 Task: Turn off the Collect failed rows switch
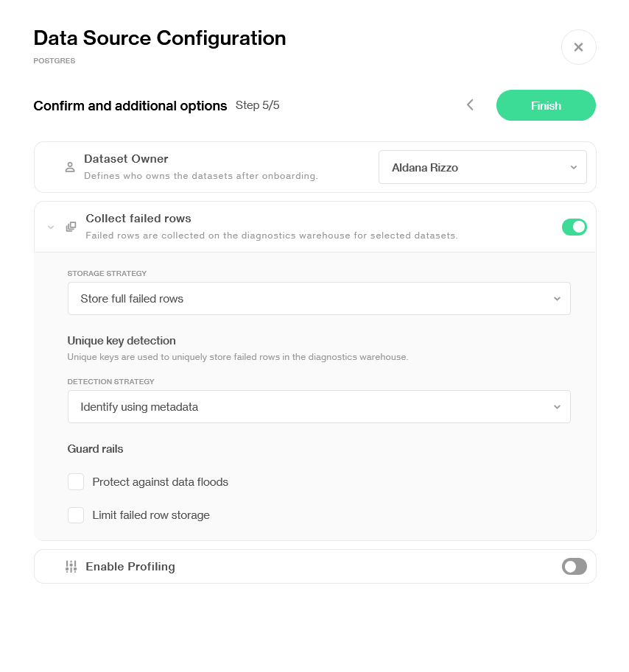(574, 227)
